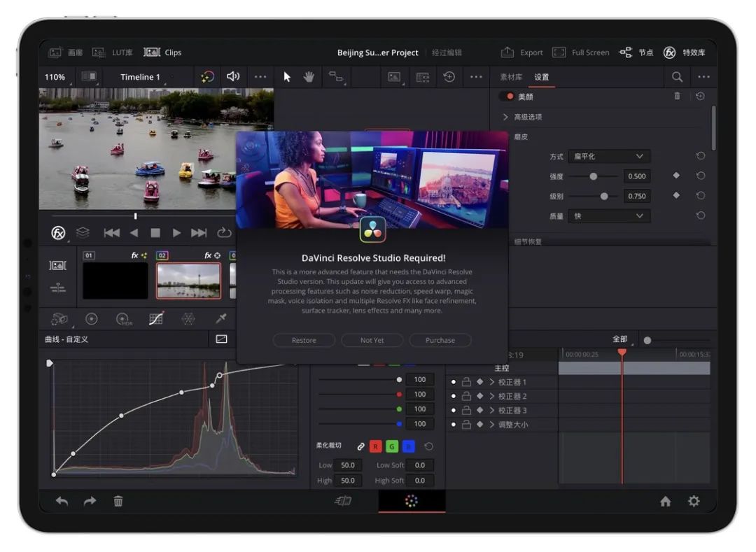Viewport: 756px width, 552px height.
Task: Select clip 02 thumbnail
Action: click(x=188, y=281)
